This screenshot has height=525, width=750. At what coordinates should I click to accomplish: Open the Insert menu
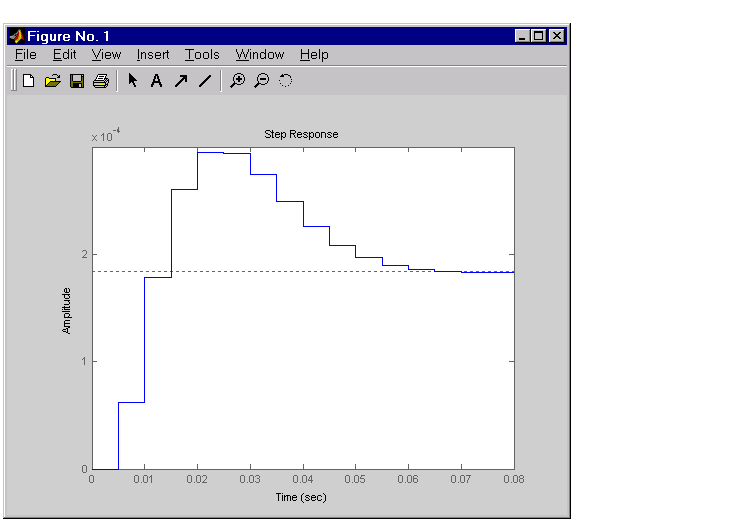153,55
